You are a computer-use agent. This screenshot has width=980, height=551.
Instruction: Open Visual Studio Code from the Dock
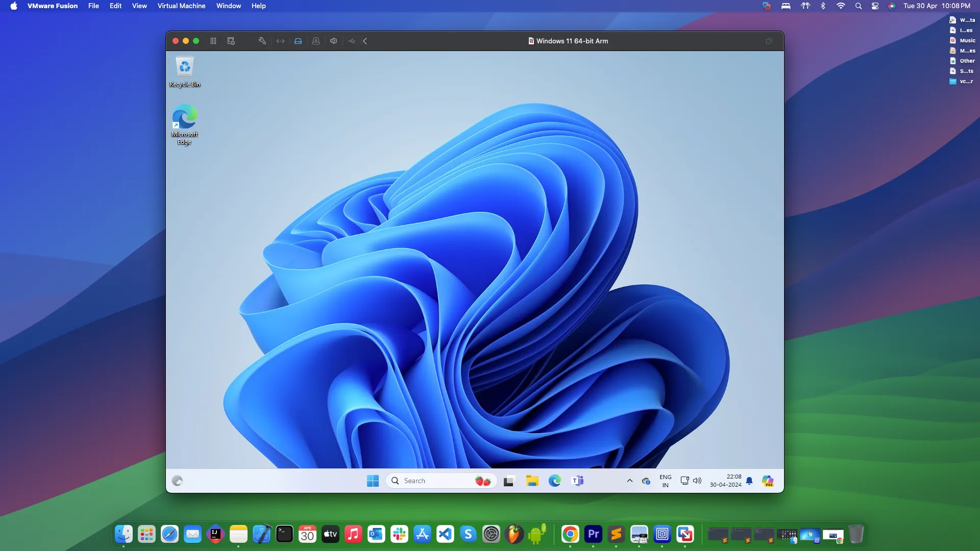click(445, 534)
